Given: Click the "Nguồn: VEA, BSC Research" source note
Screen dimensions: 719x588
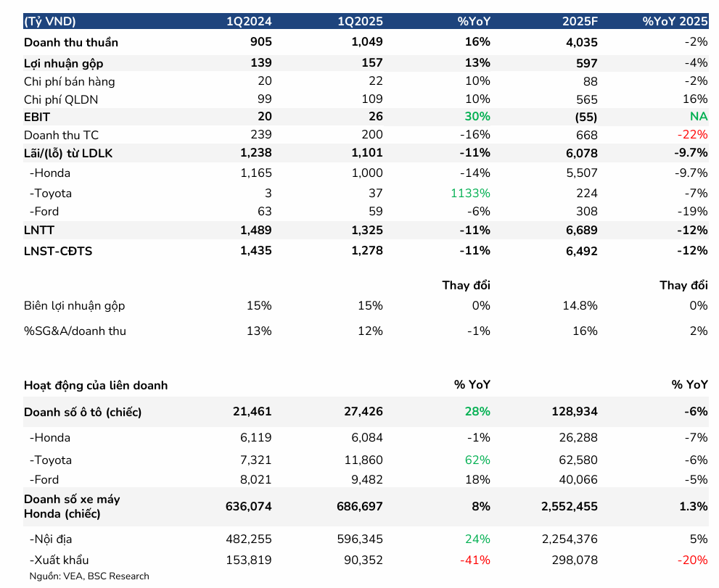Looking at the screenshot, I should (89, 576).
